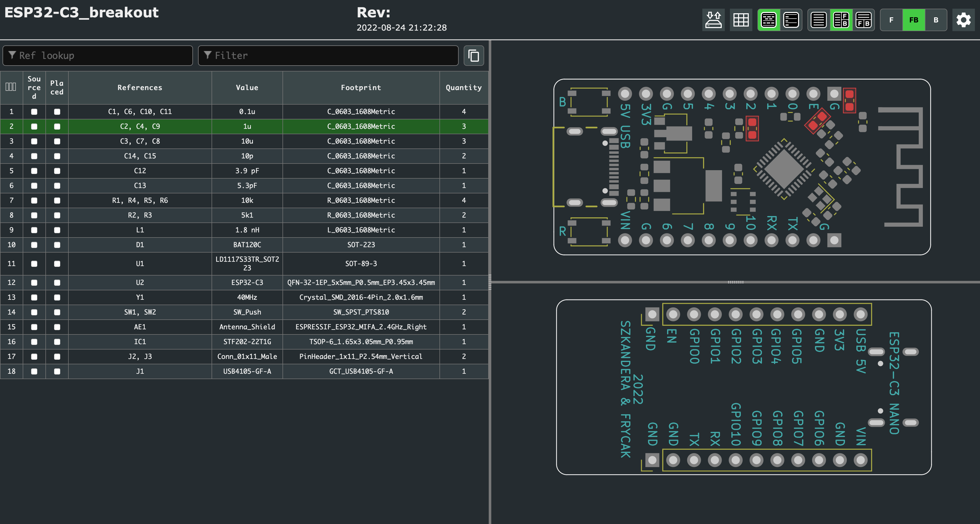
Task: Tick Sourced checkbox for J1 USB4105-GF-A
Action: click(x=34, y=371)
